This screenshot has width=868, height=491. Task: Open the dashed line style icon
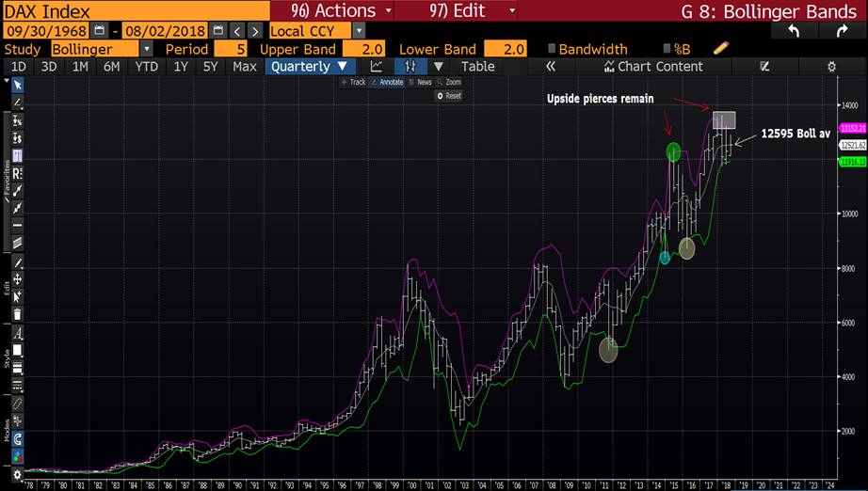click(x=18, y=385)
